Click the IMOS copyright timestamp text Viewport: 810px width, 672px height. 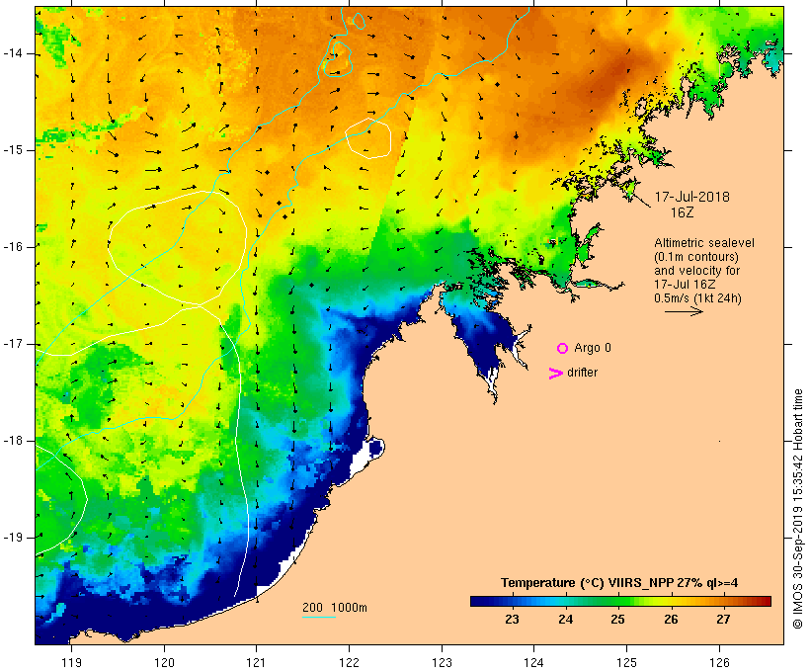point(798,509)
